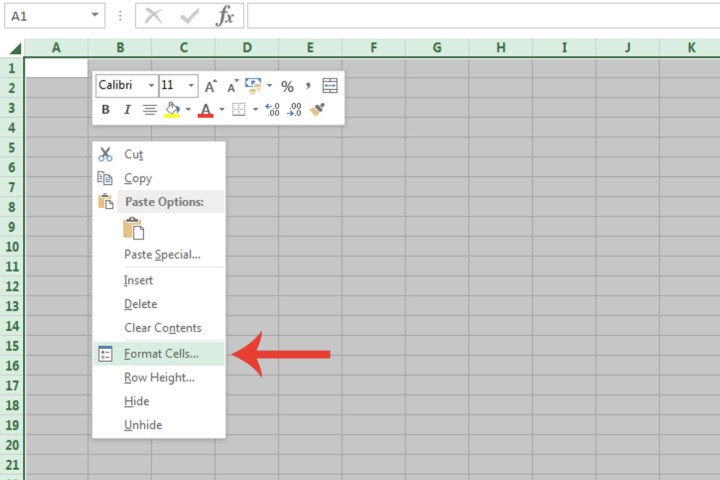The height and width of the screenshot is (480, 720).
Task: Toggle Bold in the mini toolbar
Action: 106,110
